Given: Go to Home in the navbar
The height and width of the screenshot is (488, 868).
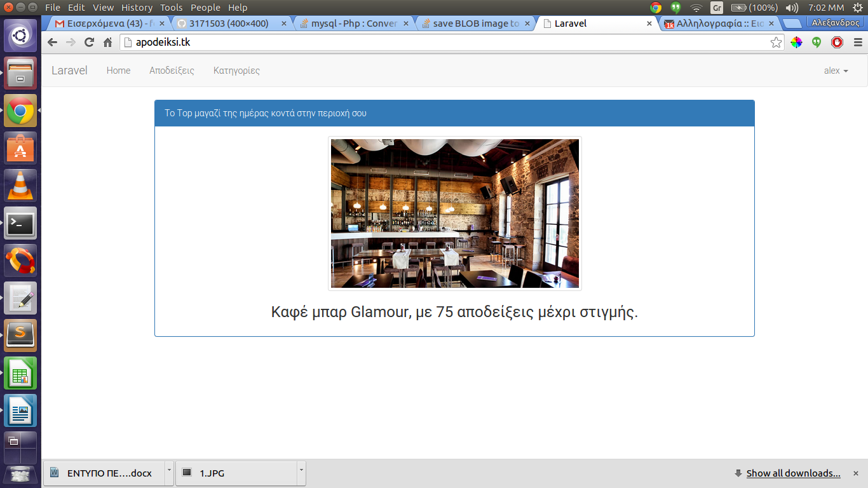Looking at the screenshot, I should pos(118,71).
